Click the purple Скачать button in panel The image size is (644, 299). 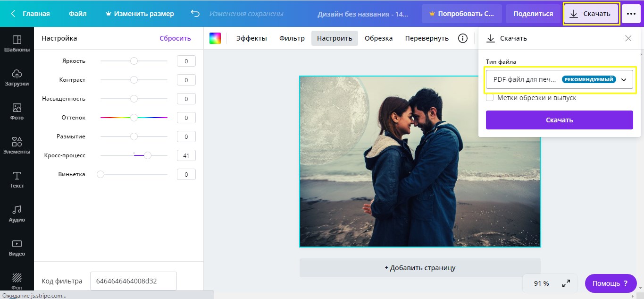560,120
